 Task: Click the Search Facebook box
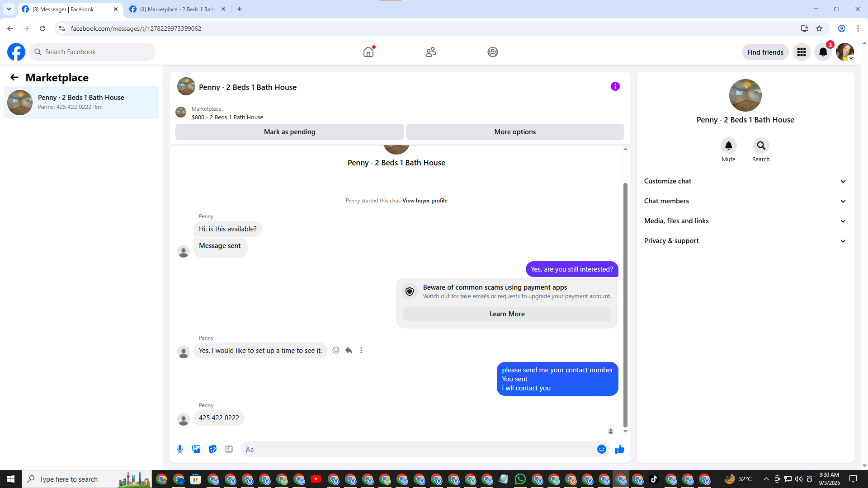[92, 52]
